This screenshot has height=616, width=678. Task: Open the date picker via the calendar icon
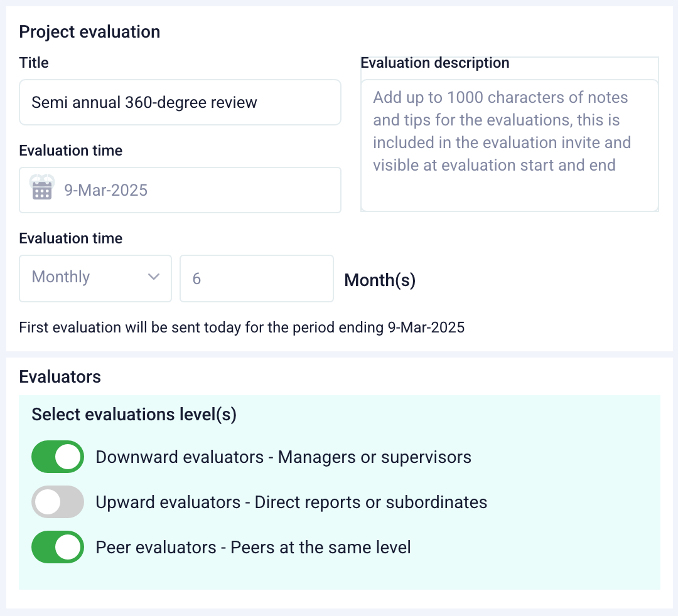coord(41,189)
